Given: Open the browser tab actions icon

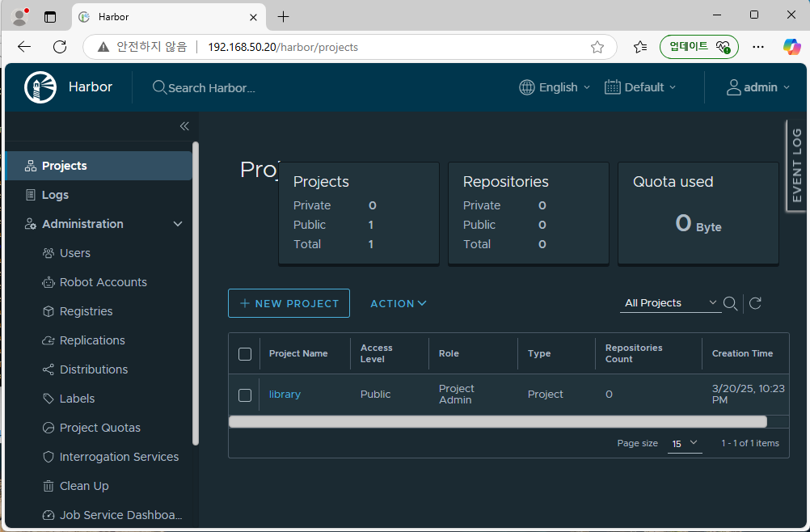Looking at the screenshot, I should click(50, 17).
